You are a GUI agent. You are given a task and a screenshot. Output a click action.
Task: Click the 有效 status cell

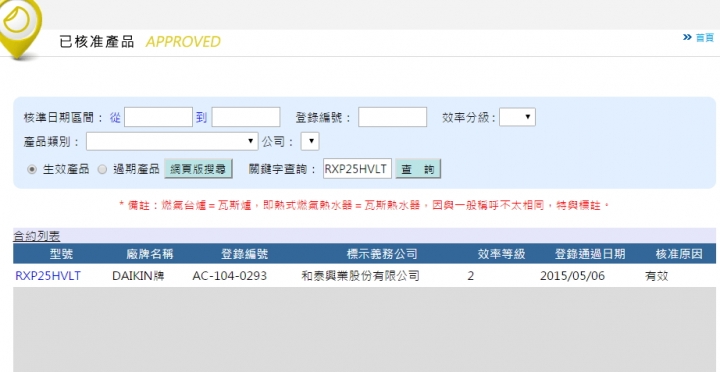coord(657,276)
